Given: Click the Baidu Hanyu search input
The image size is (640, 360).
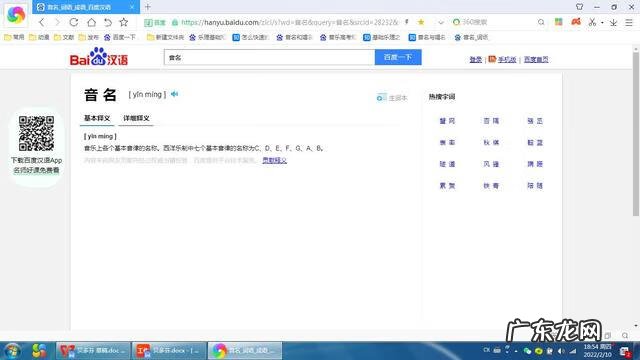Looking at the screenshot, I should (x=269, y=58).
